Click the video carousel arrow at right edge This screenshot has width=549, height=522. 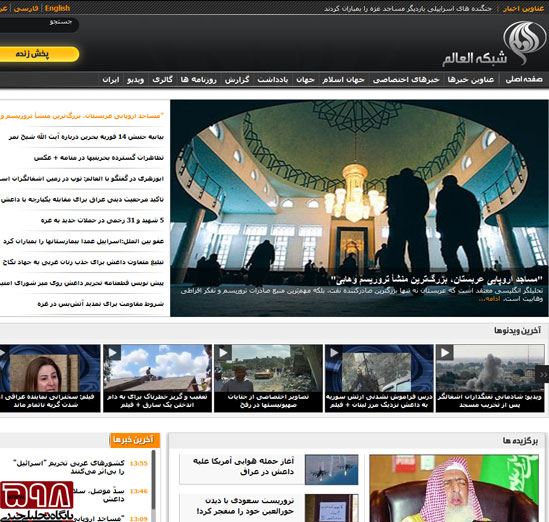(x=543, y=375)
